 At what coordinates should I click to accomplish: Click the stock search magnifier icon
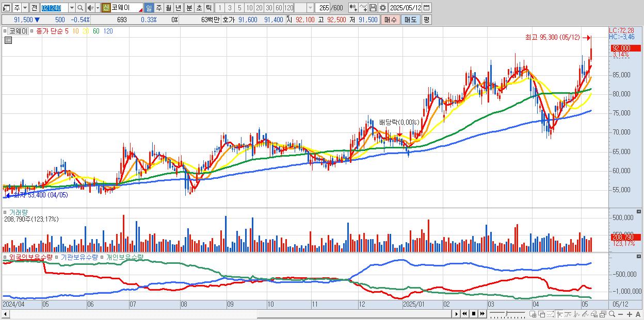[80, 8]
